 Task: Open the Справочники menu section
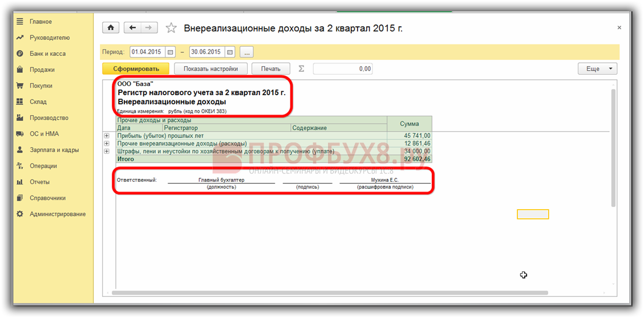point(48,198)
